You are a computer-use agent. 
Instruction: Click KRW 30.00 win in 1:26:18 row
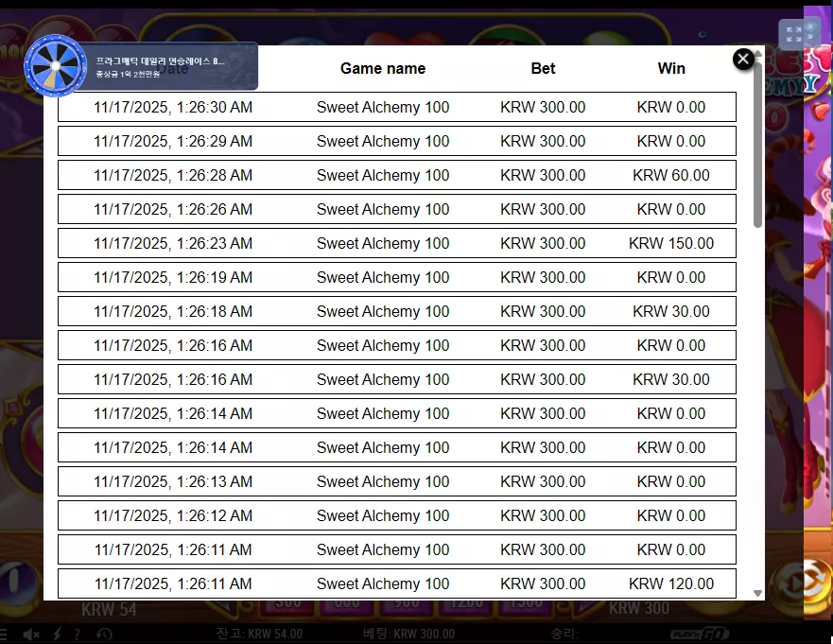click(x=671, y=311)
